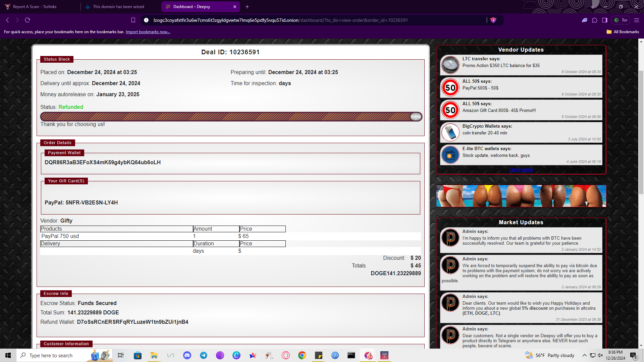This screenshot has width=644, height=362.
Task: Select the refund wallet address
Action: point(132,322)
